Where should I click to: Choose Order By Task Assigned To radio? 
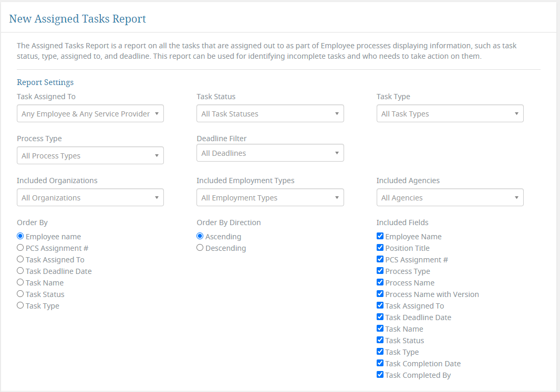[x=20, y=259]
